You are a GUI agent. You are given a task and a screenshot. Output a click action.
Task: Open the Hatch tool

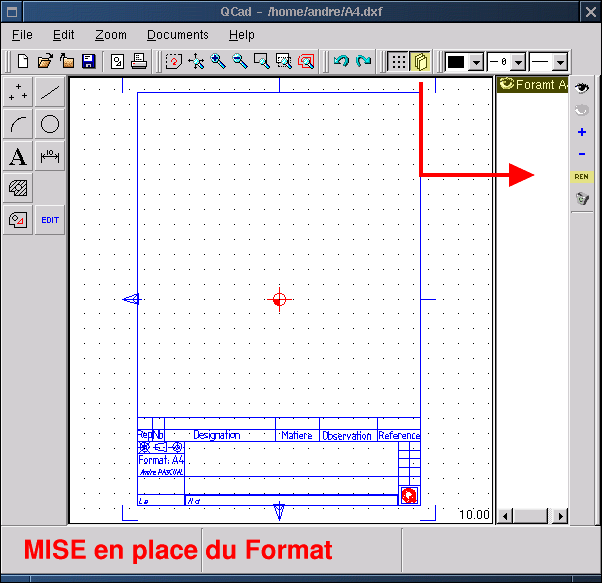18,188
